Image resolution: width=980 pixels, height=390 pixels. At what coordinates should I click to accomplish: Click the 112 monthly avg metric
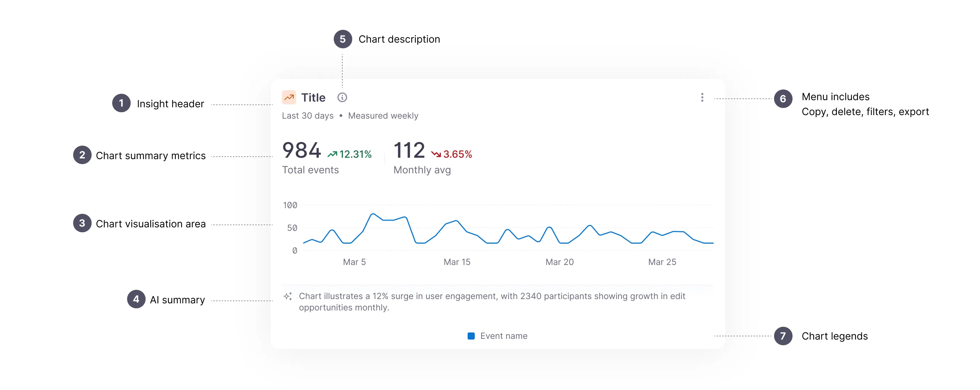point(409,150)
